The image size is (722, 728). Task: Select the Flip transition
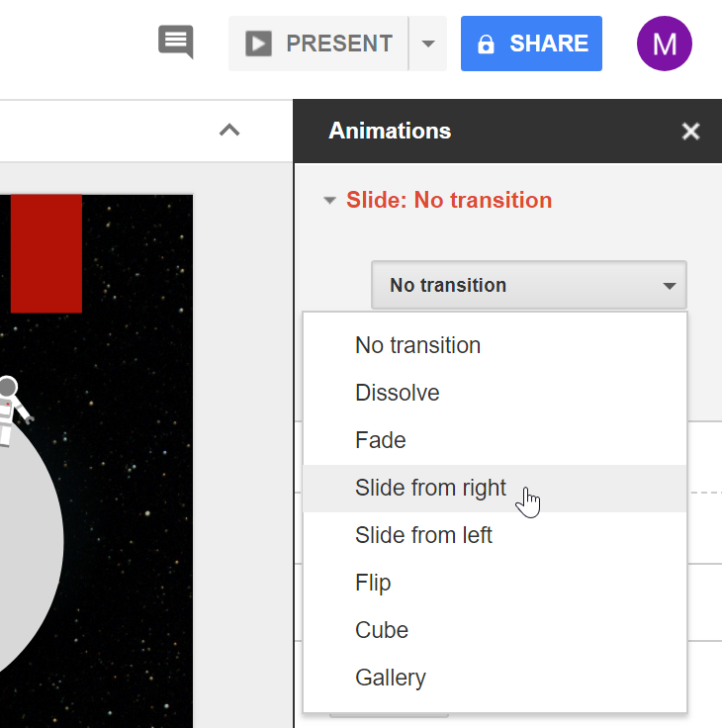(x=495, y=583)
